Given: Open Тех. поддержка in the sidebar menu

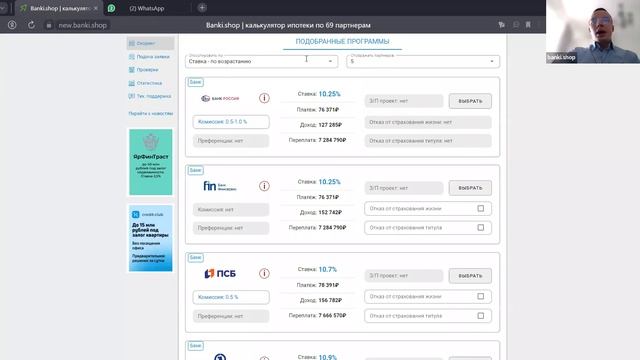Looking at the screenshot, I should point(150,96).
